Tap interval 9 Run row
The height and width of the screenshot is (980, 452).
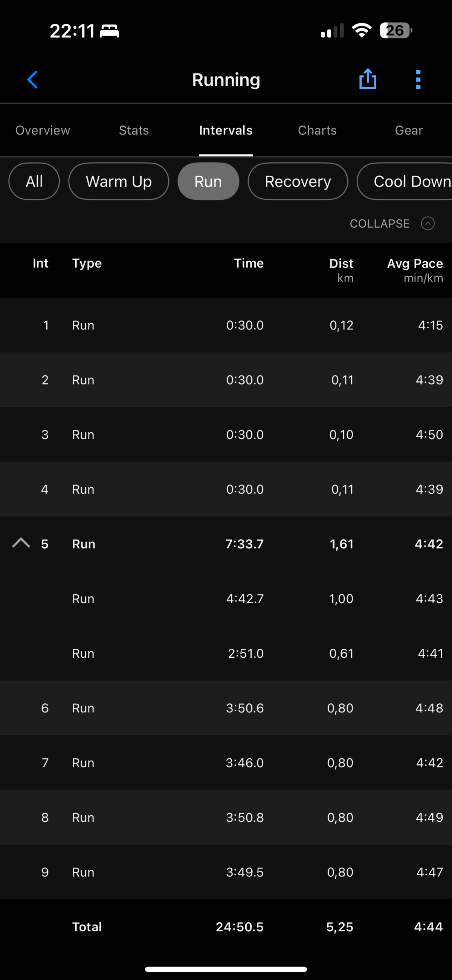226,872
